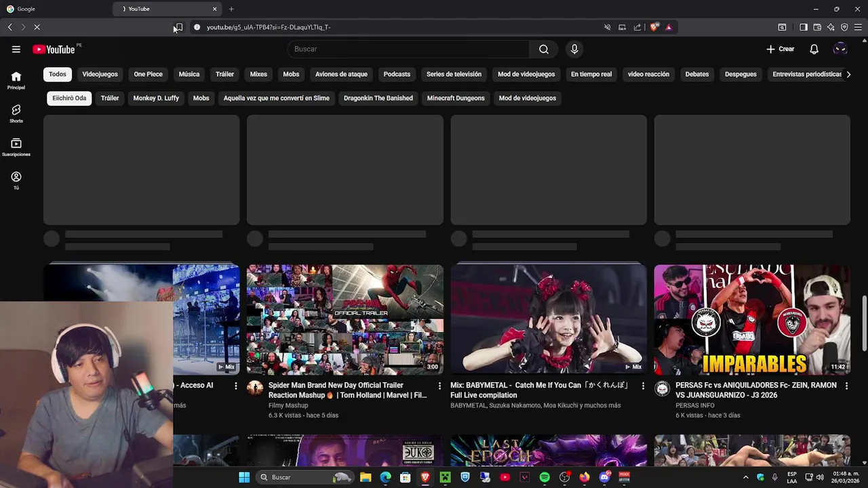
Task: Select the Aviones de ataque chip
Action: click(341, 74)
